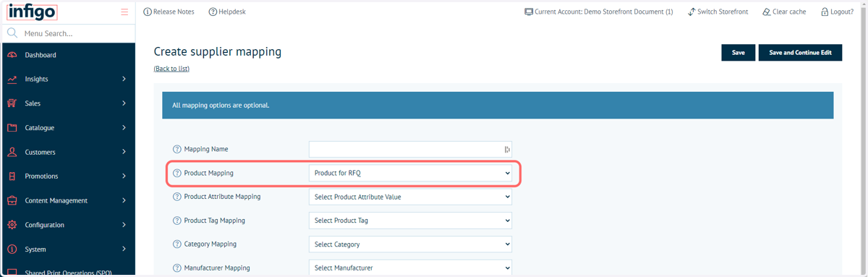
Task: Click the Infigo logo
Action: (x=32, y=12)
